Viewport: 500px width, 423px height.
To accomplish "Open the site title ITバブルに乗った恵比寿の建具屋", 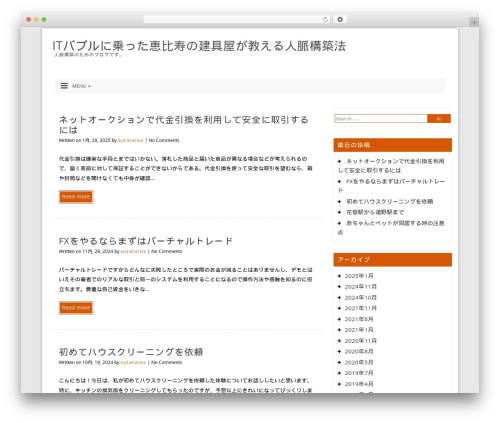I will [199, 46].
